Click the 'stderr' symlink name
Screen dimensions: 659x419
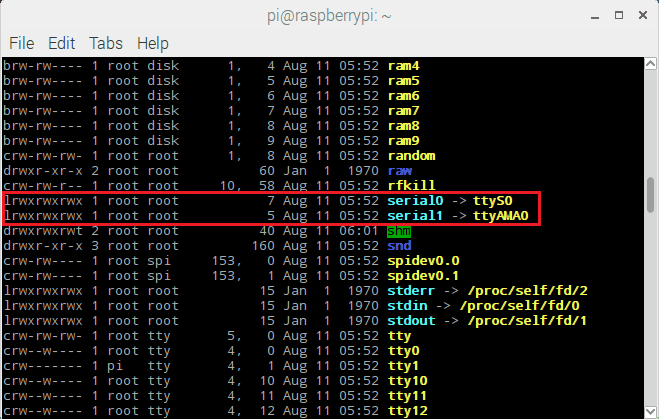[411, 291]
